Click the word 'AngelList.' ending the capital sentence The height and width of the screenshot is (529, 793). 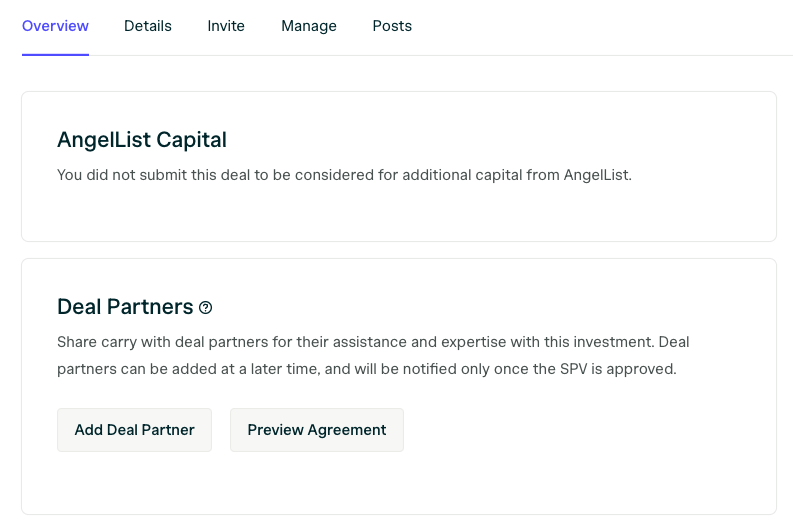pyautogui.click(x=598, y=175)
